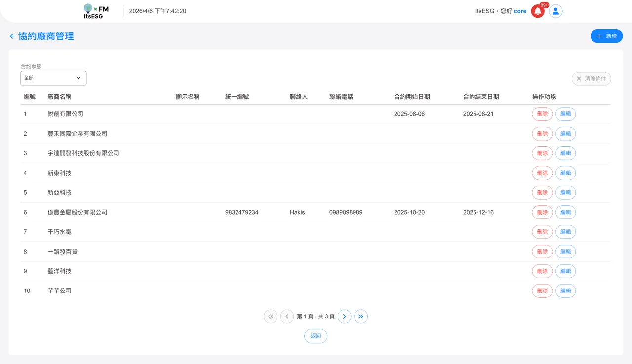Edit vendor 銳創有限公司
Viewport: 632px width, 364px height.
[x=566, y=114]
